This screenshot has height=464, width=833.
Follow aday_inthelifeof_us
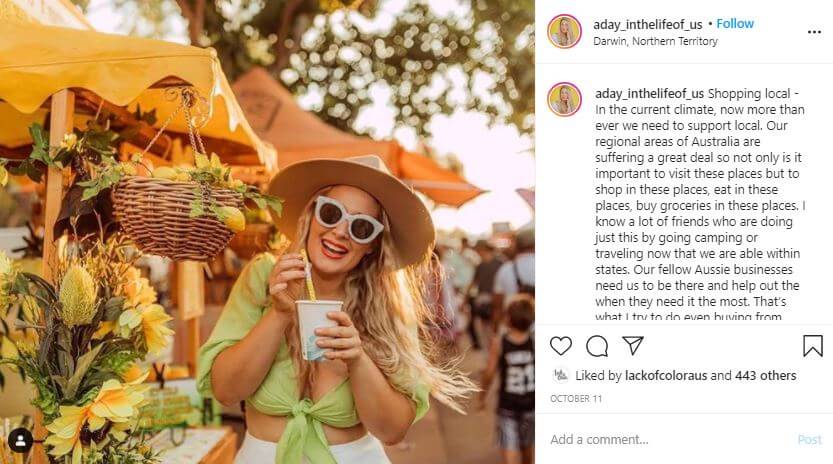pos(735,23)
